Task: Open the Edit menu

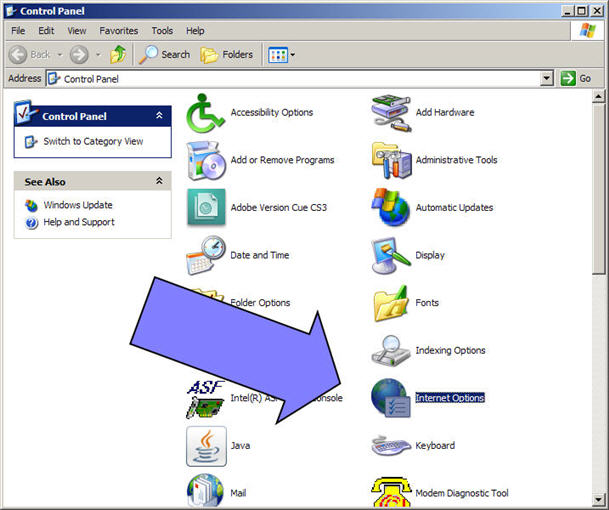Action: click(x=46, y=31)
